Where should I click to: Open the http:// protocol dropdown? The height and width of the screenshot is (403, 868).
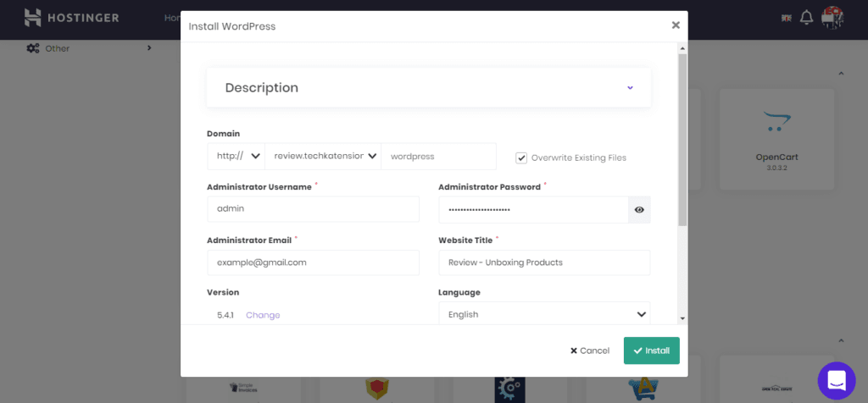pyautogui.click(x=236, y=157)
